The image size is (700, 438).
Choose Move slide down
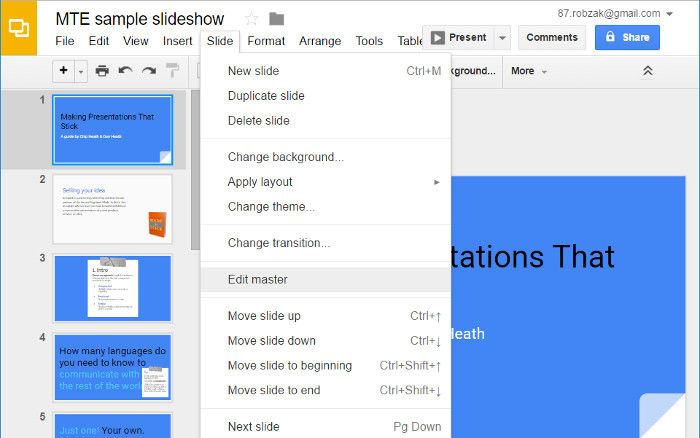(326, 341)
